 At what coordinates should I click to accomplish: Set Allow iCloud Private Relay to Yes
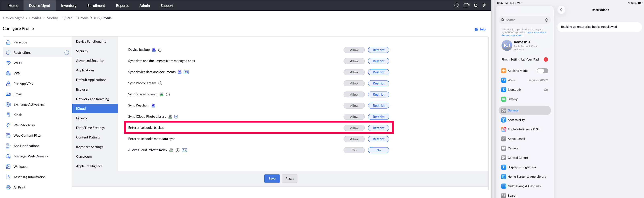[x=354, y=150]
